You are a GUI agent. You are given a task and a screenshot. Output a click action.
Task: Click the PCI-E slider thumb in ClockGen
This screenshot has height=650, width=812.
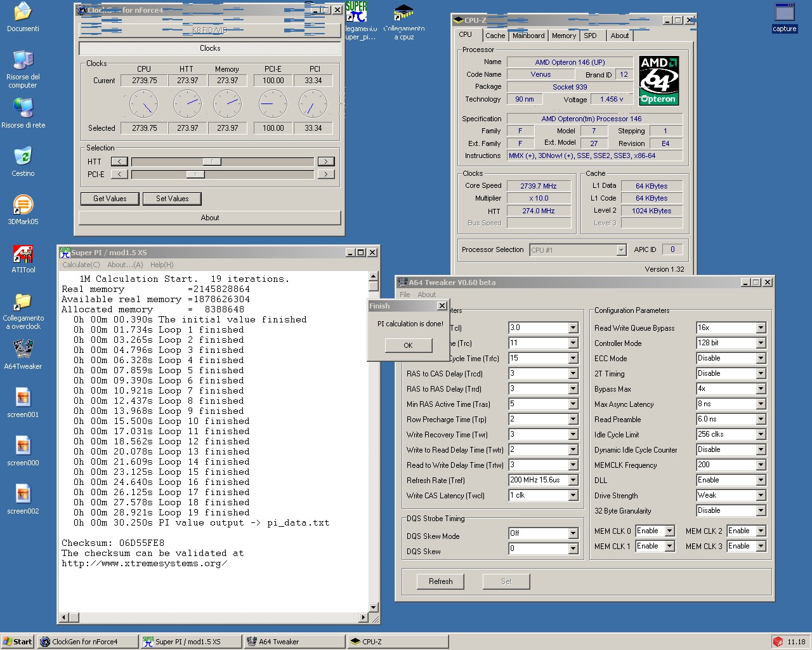195,174
